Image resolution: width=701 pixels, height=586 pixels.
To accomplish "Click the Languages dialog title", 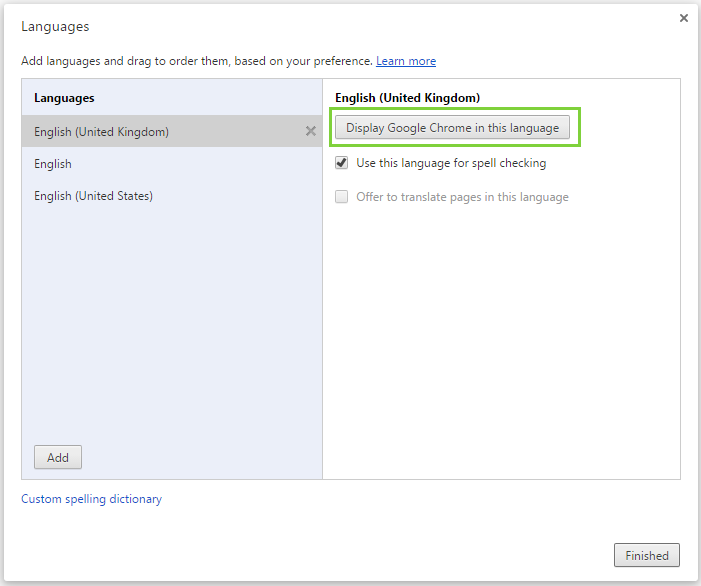I will coord(55,26).
